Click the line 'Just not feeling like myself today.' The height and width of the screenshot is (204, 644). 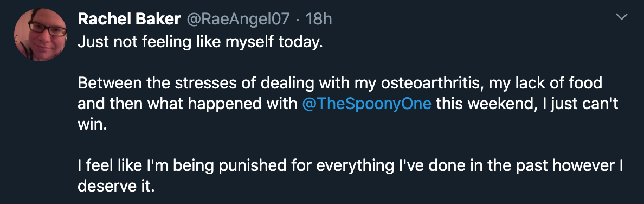[197, 42]
